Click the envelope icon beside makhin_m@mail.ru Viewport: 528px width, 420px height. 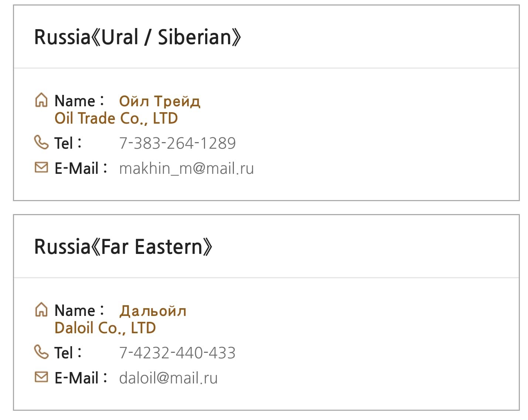[x=41, y=167]
